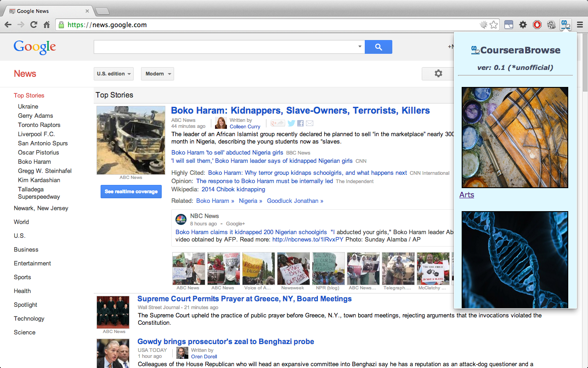Select Top Stories in sidebar
Screen dimensions: 588x368
[x=29, y=95]
